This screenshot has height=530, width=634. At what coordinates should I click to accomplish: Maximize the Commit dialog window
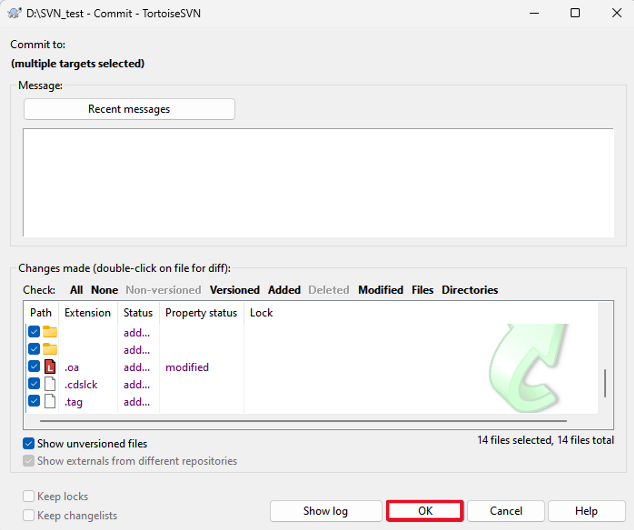pyautogui.click(x=575, y=13)
